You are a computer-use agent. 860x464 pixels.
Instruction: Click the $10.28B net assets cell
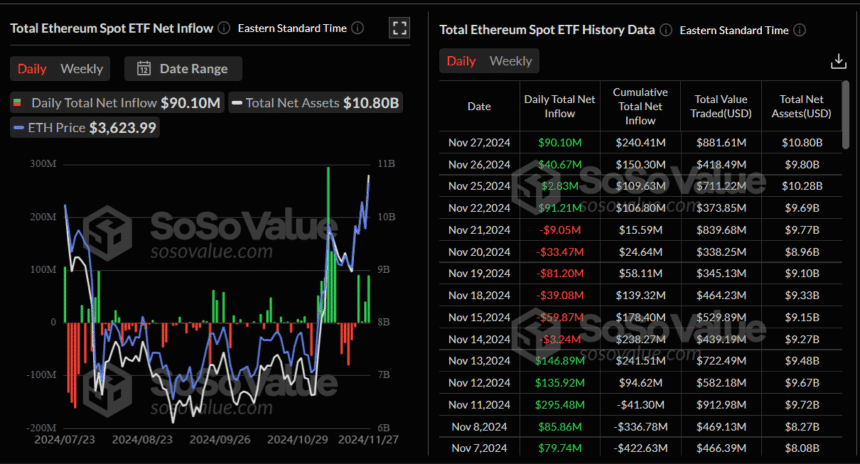point(802,186)
